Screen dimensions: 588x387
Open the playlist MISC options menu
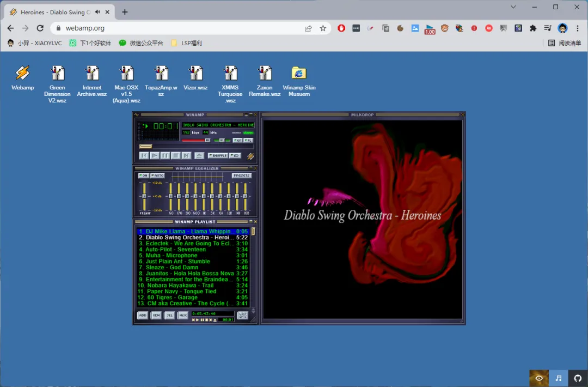(x=183, y=315)
